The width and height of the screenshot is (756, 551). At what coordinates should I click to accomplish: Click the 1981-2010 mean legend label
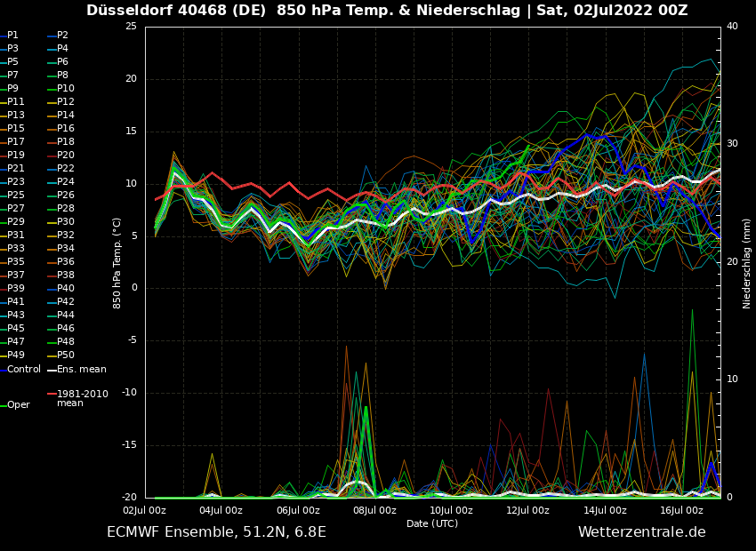[82, 398]
